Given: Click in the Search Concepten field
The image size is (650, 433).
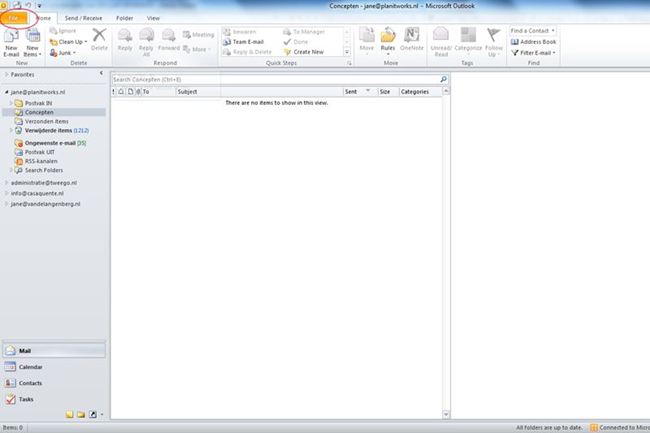Looking at the screenshot, I should pyautogui.click(x=275, y=80).
